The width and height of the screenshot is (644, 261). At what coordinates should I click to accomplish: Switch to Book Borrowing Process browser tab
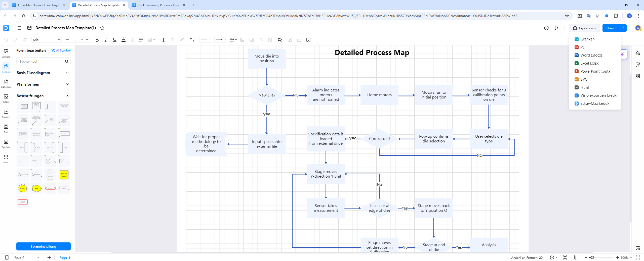[x=159, y=5]
